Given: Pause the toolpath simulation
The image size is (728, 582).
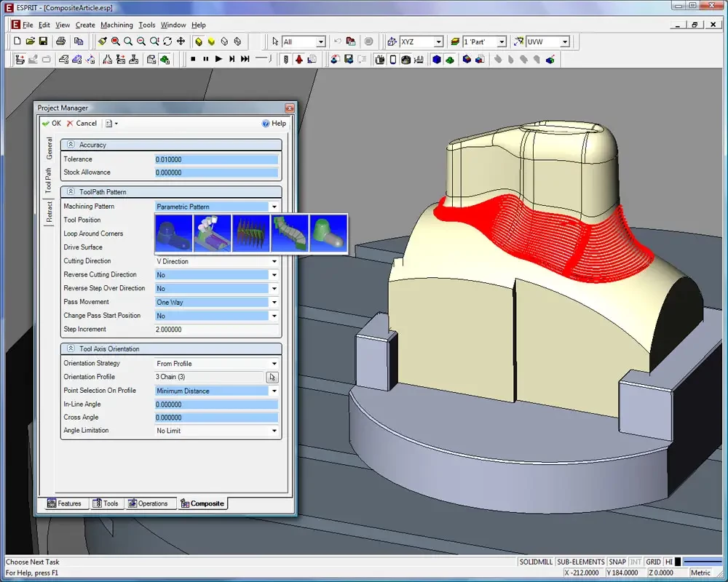Looking at the screenshot, I should point(206,59).
